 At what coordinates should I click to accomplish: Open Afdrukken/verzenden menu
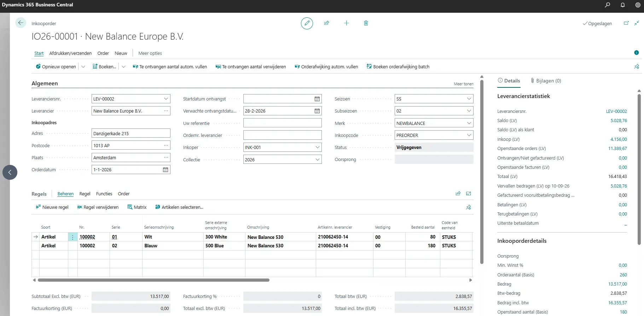(70, 53)
